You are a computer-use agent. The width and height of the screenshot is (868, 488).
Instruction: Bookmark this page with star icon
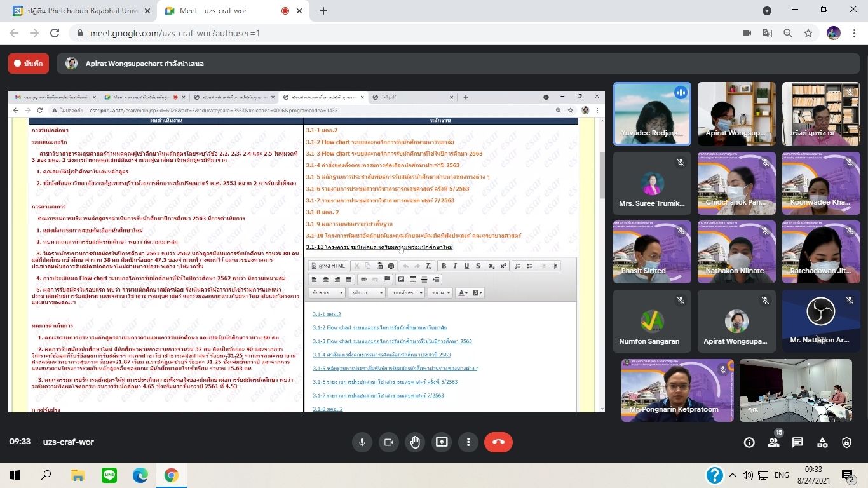(808, 33)
